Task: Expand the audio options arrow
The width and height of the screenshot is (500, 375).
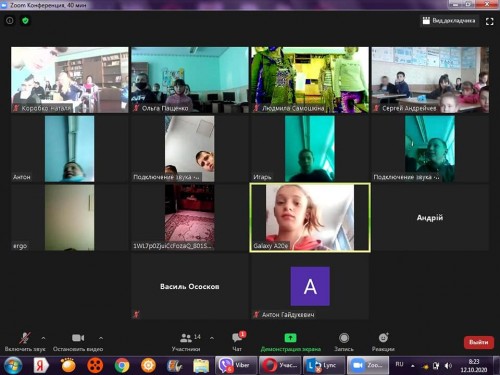Action: tap(43, 338)
